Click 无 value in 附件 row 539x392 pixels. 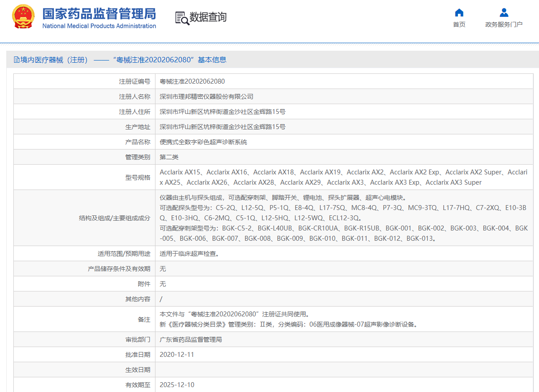pyautogui.click(x=163, y=284)
